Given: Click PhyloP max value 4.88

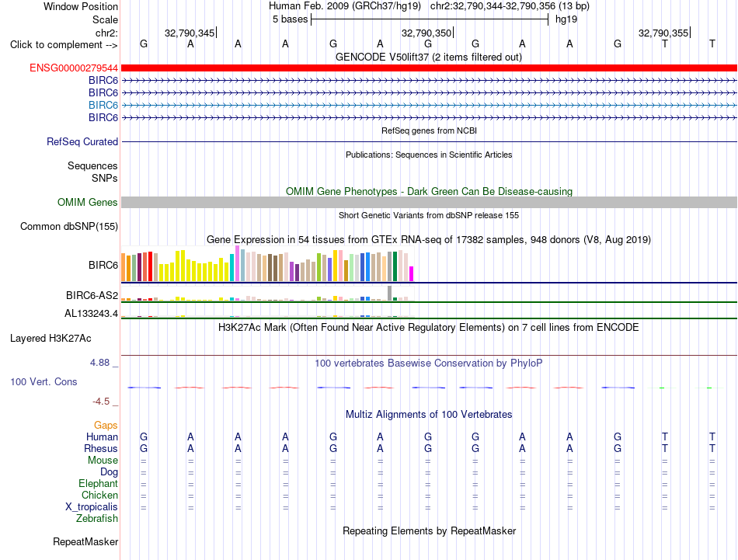Looking at the screenshot, I should coord(99,363).
